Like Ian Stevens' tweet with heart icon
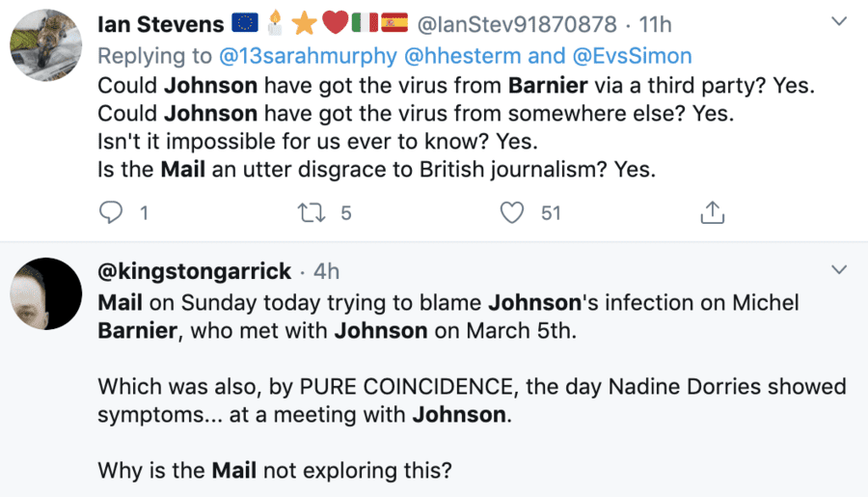The height and width of the screenshot is (497, 868). 512,212
